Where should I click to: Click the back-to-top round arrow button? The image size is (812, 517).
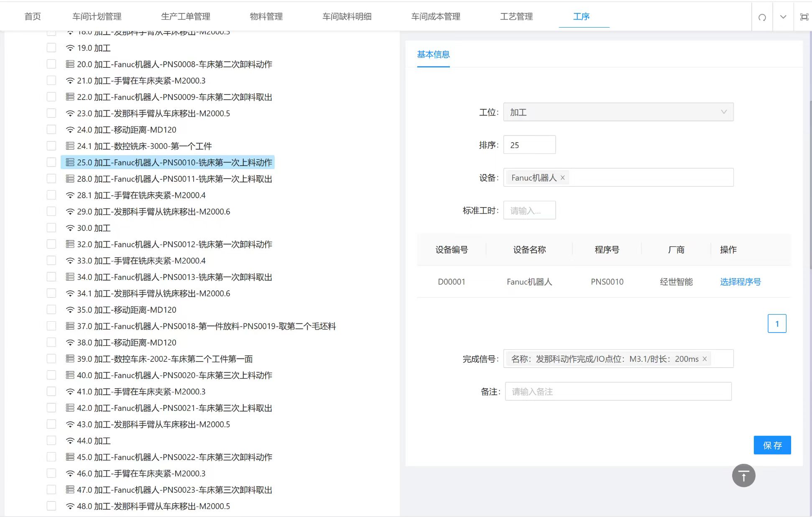(x=743, y=476)
